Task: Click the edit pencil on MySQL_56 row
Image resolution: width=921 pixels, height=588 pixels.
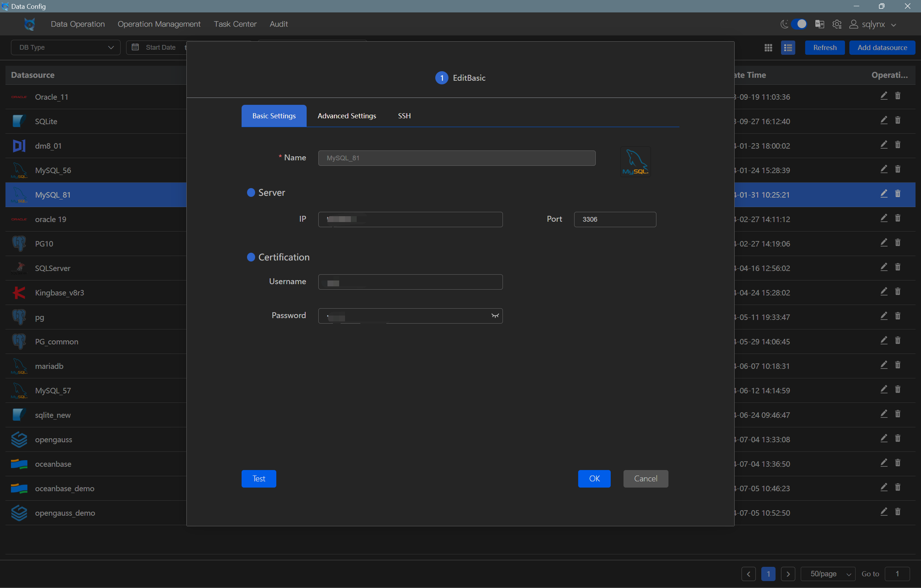Action: point(883,169)
